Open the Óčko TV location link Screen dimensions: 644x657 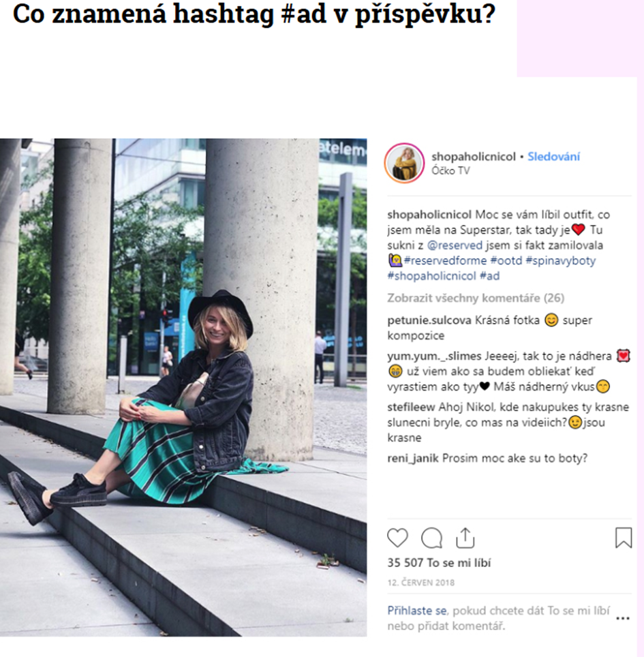(451, 170)
